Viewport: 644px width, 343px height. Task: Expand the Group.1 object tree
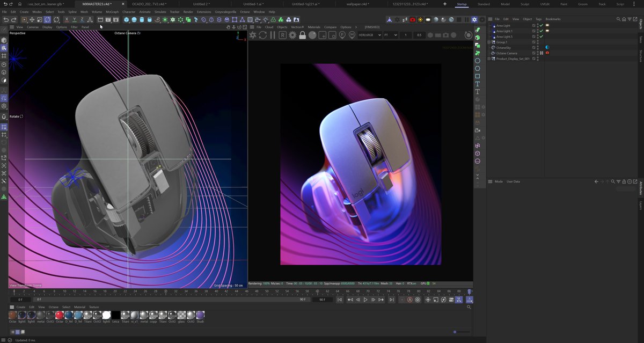coord(489,42)
